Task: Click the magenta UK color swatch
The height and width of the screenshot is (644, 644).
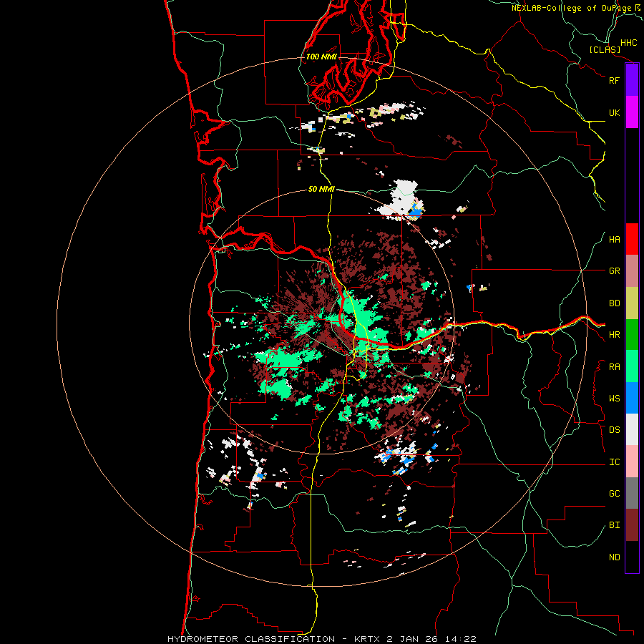Action: [632, 112]
